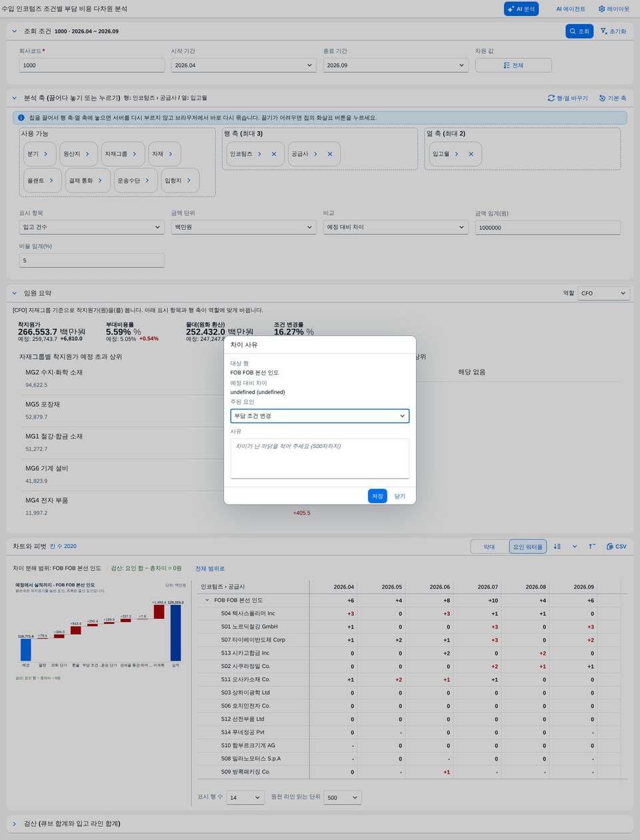Image resolution: width=640 pixels, height=840 pixels.
Task: Click the AI 분석 sparkle button
Action: [x=521, y=9]
